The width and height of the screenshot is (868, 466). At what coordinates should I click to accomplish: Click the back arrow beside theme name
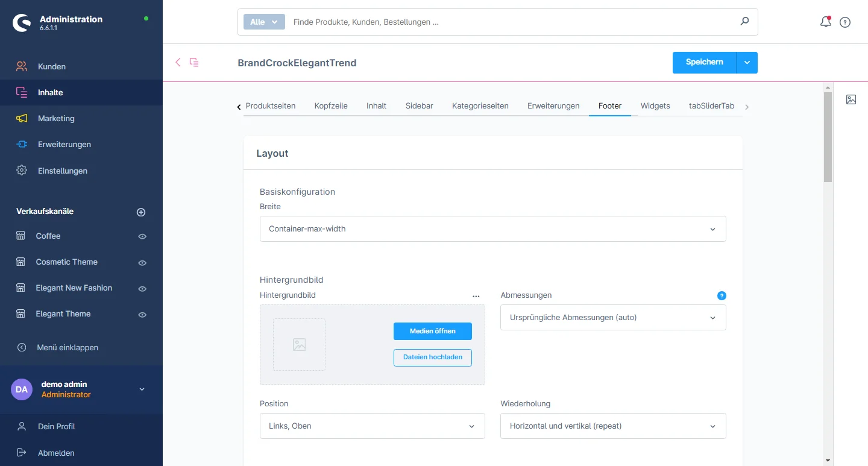coord(178,62)
